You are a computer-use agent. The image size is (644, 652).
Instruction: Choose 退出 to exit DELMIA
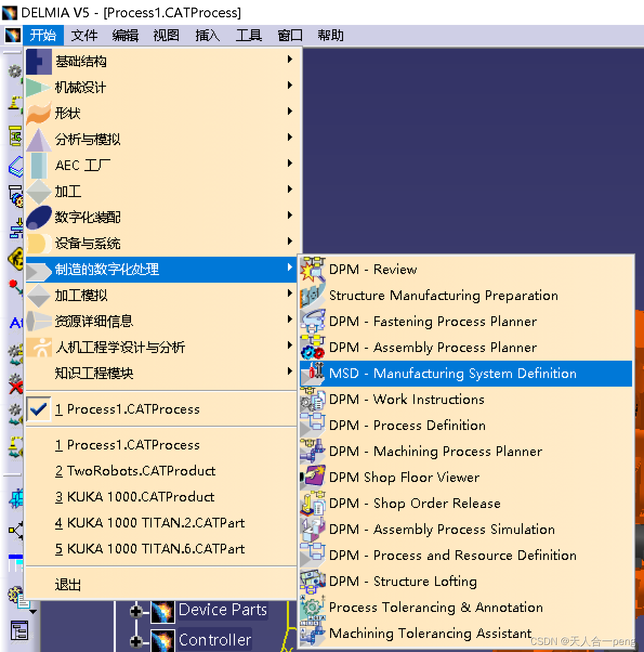161,585
